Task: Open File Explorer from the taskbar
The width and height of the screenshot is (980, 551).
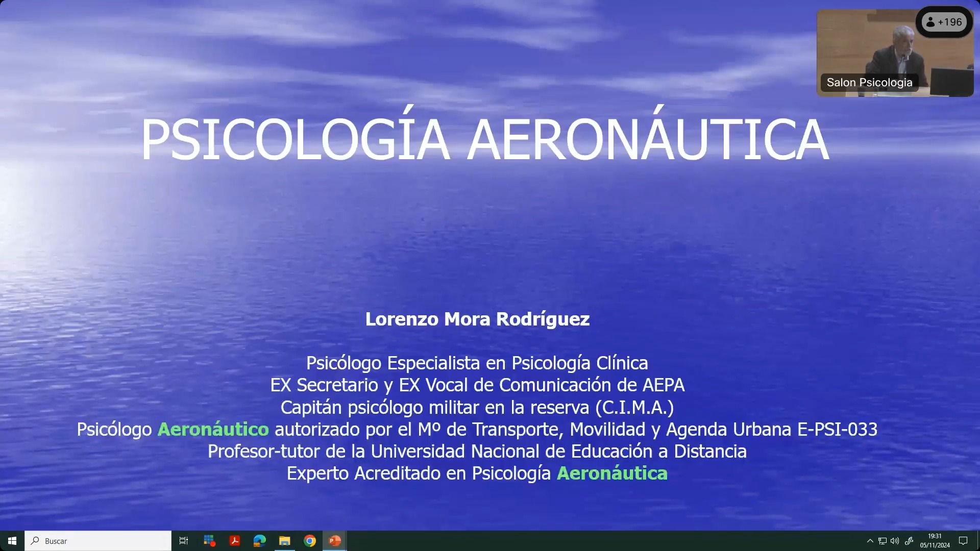Action: point(284,541)
